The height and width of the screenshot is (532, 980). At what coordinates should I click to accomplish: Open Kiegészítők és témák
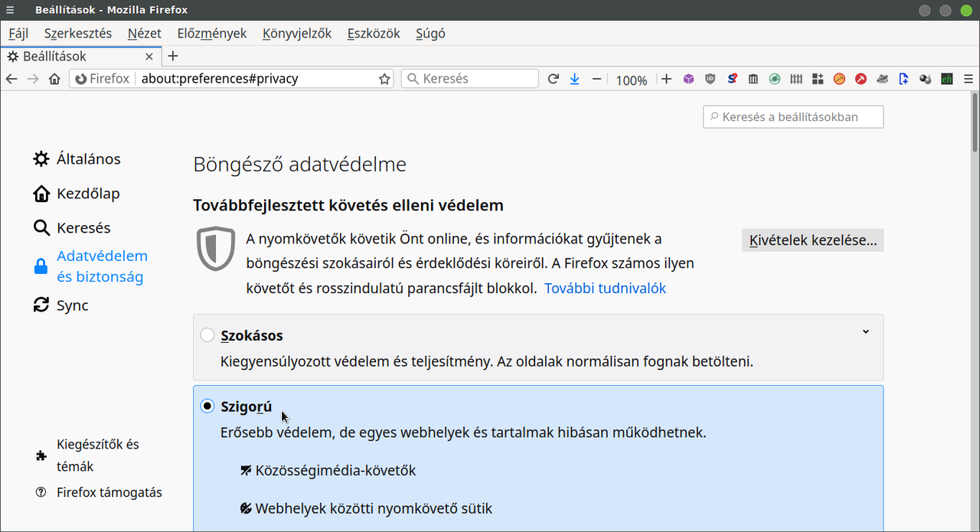coord(88,455)
